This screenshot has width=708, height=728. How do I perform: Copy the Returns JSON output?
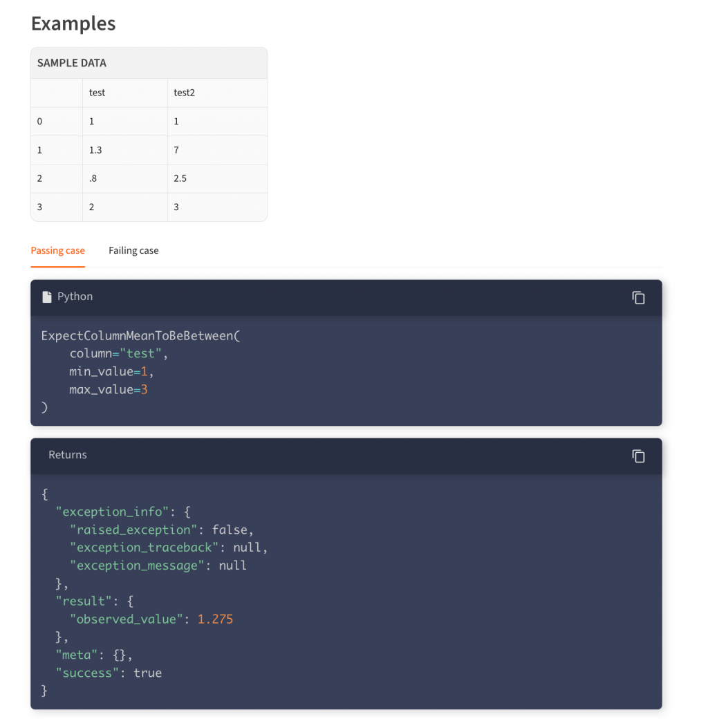tap(638, 456)
